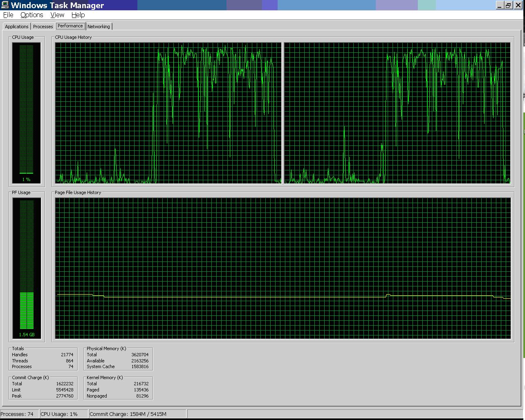Click the Task Manager title bar icon

(x=5, y=5)
